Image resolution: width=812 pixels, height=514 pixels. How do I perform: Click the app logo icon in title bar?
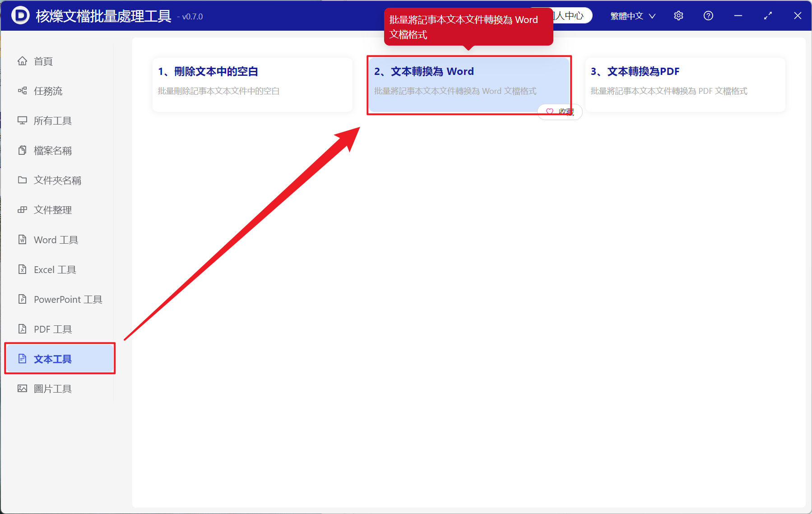pyautogui.click(x=20, y=16)
